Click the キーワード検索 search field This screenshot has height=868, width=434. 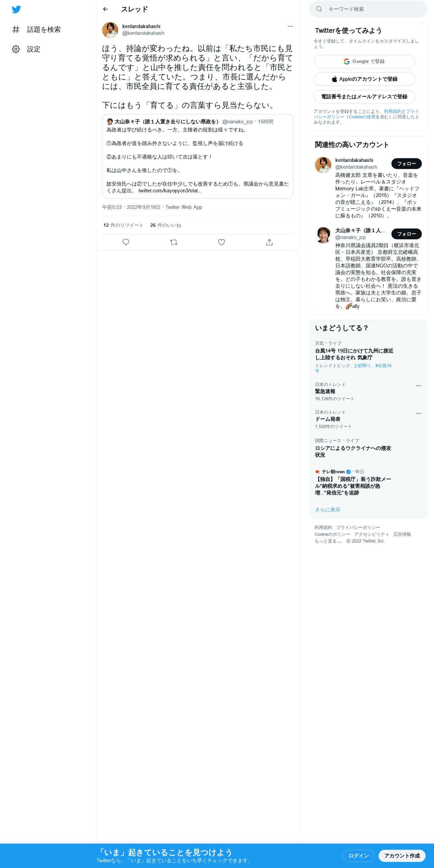pyautogui.click(x=368, y=9)
